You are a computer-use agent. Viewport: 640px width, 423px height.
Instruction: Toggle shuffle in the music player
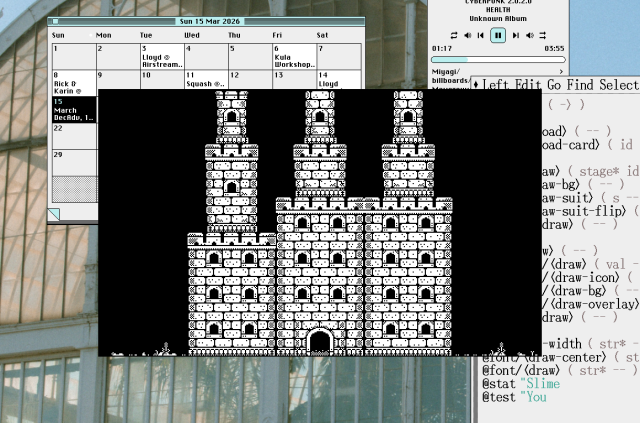(543, 36)
